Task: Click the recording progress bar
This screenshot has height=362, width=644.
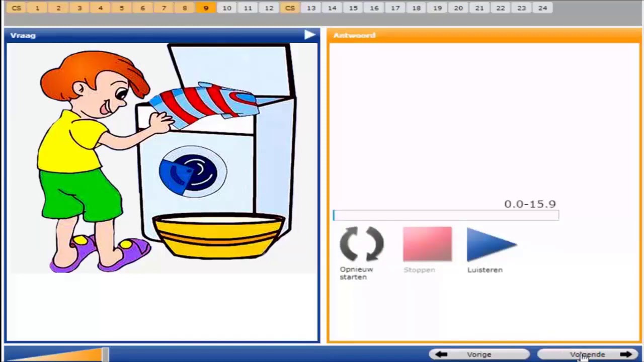Action: tap(446, 215)
